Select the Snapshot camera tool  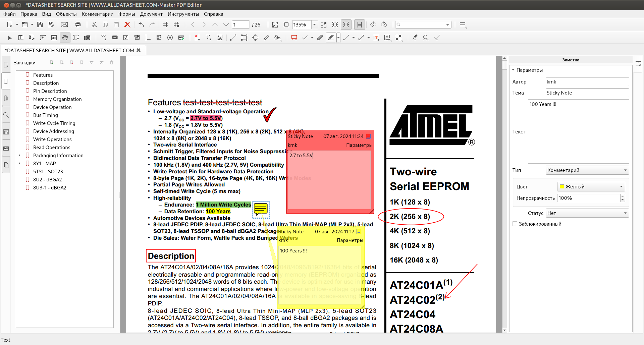[87, 38]
